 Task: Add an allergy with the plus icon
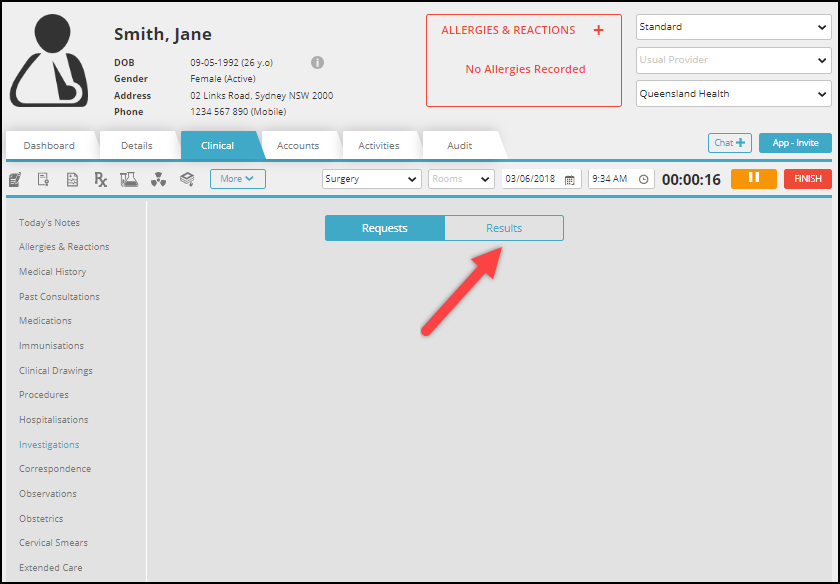(x=598, y=30)
